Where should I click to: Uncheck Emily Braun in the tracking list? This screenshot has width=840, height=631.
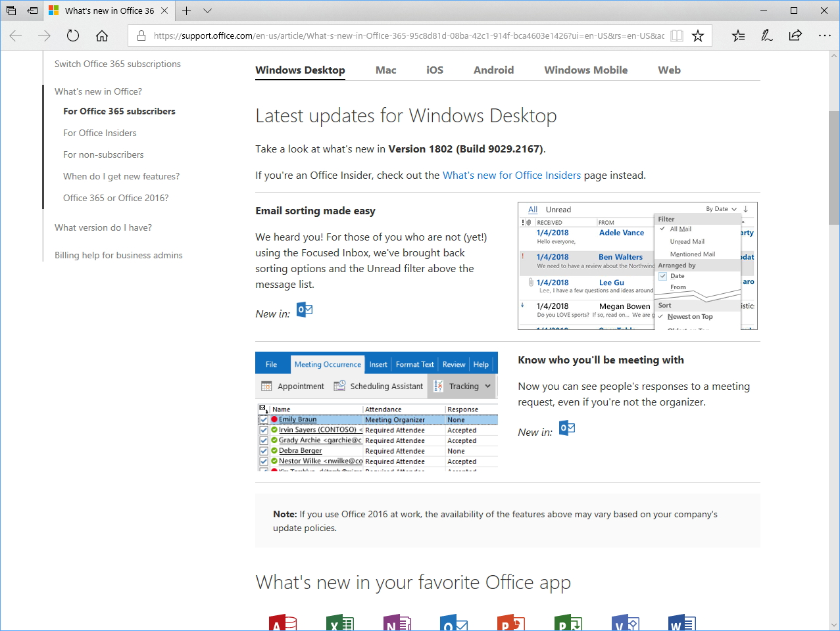tap(264, 419)
